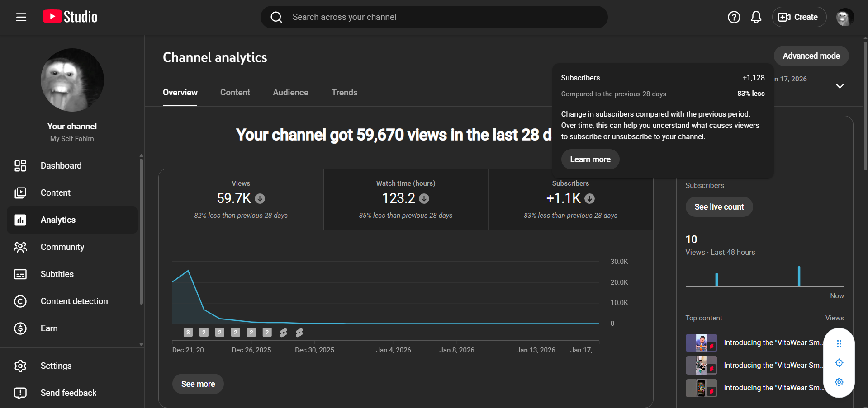Open Dashboard from the sidebar
Viewport: 868px width, 408px height.
61,166
